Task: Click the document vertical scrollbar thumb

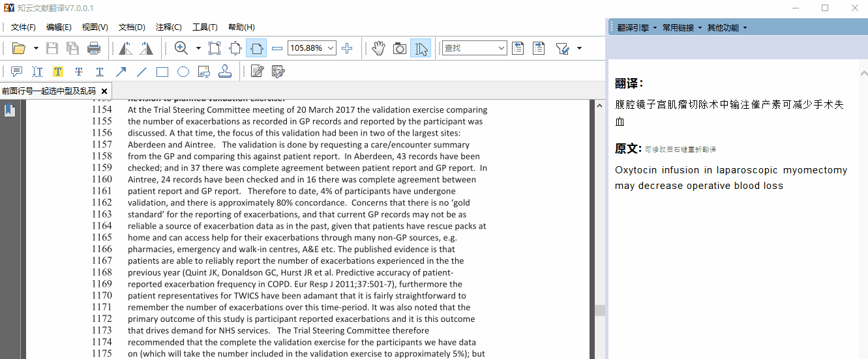Action: point(600,311)
